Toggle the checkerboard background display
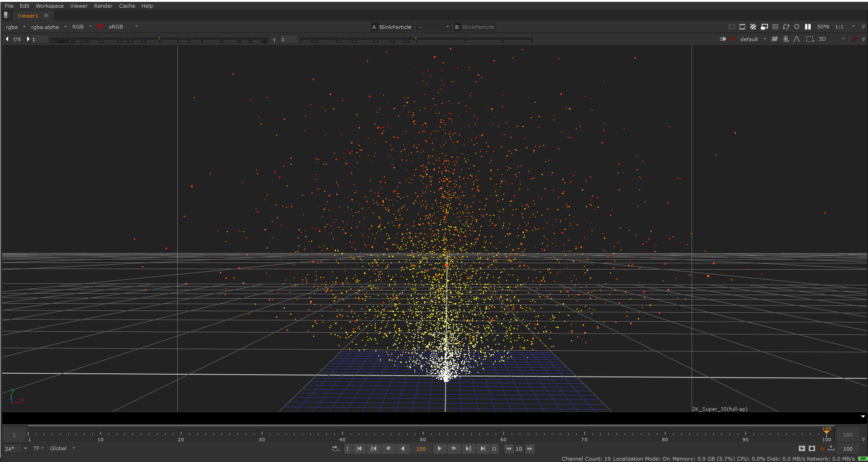The image size is (868, 462). tap(753, 27)
